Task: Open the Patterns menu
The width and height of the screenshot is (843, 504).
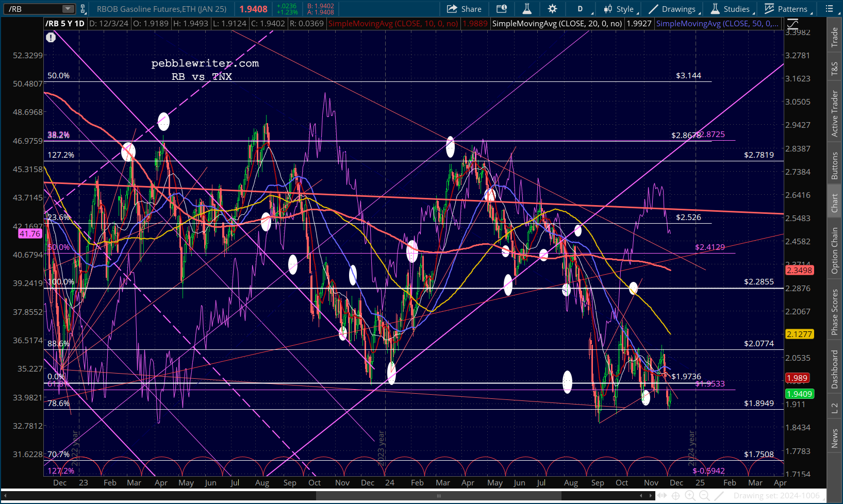Action: point(786,9)
